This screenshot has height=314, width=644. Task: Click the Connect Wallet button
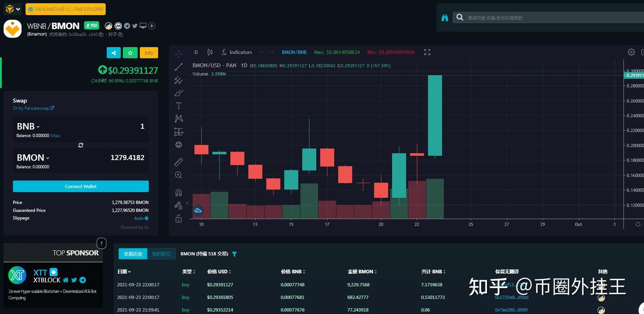point(81,187)
